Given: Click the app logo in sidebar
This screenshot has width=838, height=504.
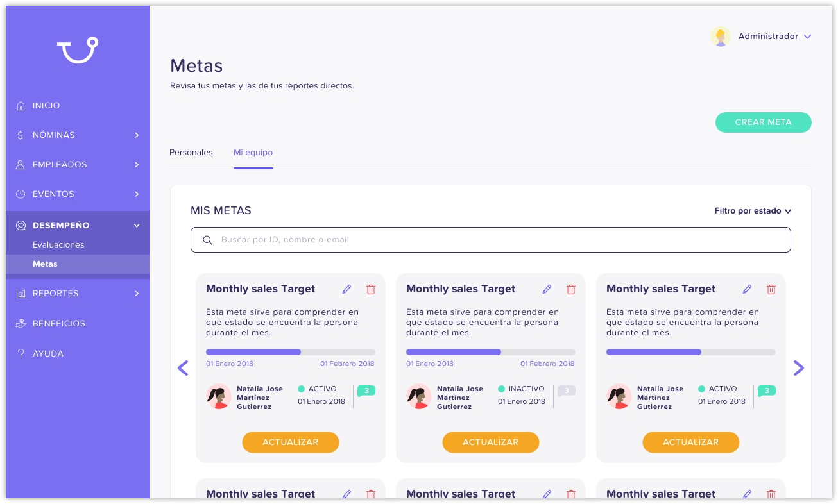Looking at the screenshot, I should (77, 50).
